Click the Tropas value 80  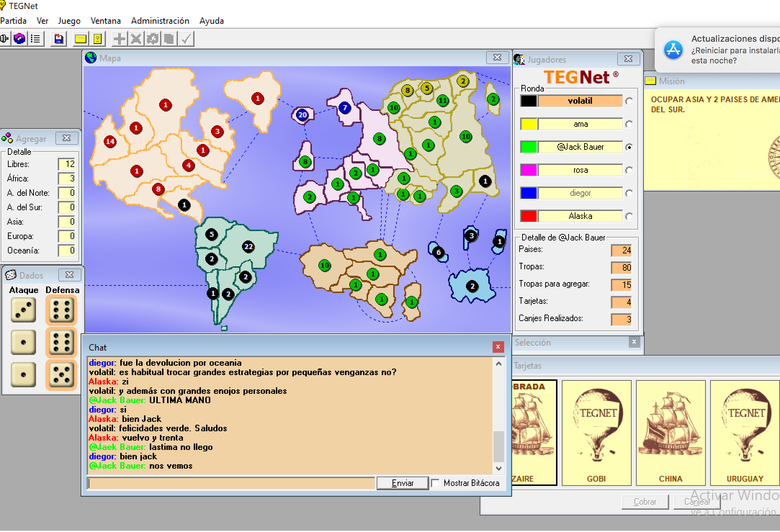(x=621, y=267)
